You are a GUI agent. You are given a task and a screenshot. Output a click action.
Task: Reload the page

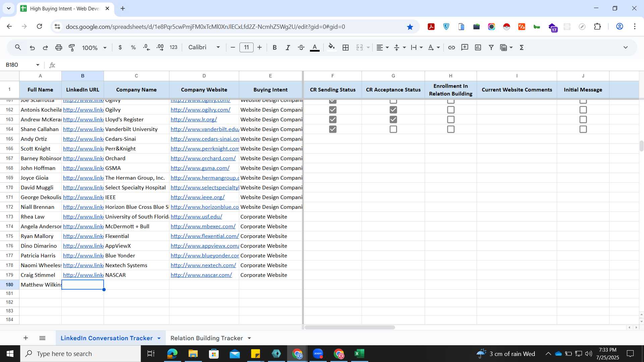click(x=39, y=26)
